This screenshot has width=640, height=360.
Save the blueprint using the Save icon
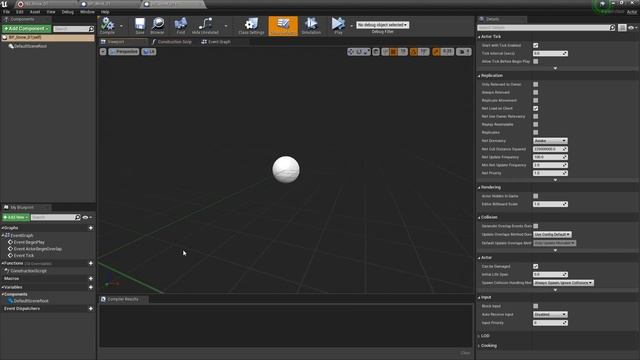(140, 26)
